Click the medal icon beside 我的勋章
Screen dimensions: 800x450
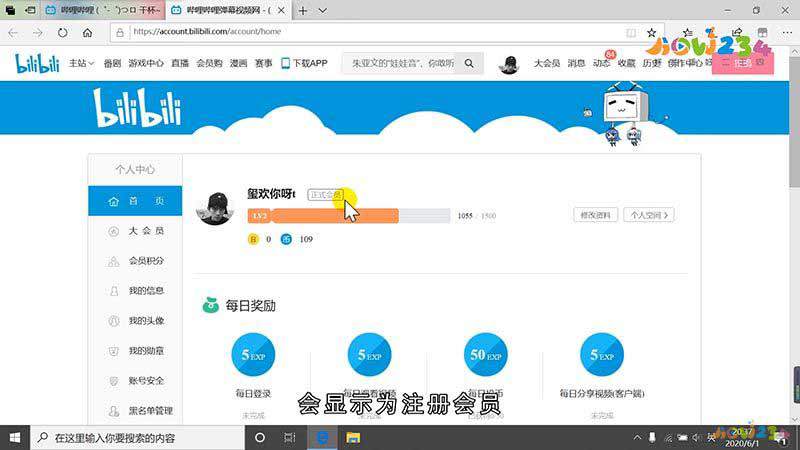click(113, 351)
